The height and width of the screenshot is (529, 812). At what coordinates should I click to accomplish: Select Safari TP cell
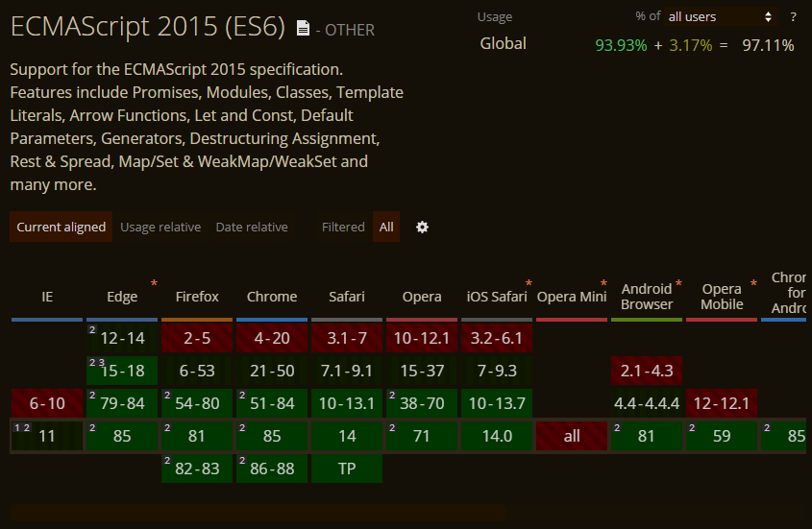[x=347, y=469]
